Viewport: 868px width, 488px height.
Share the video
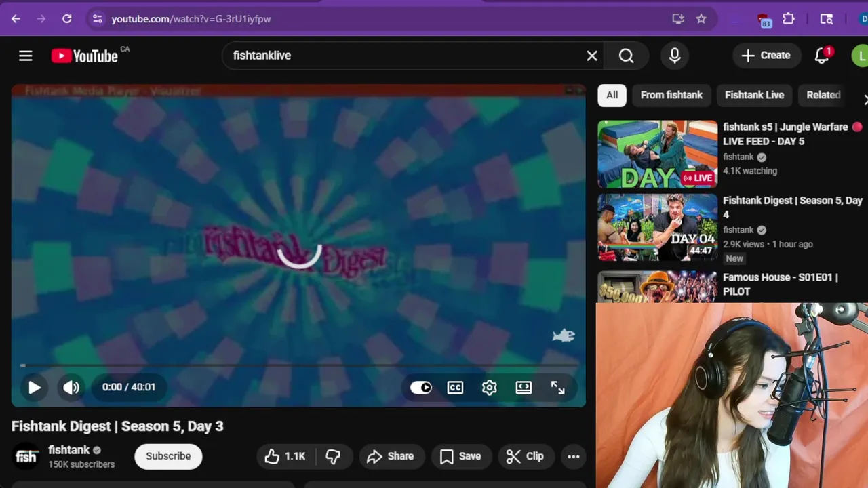pos(391,456)
